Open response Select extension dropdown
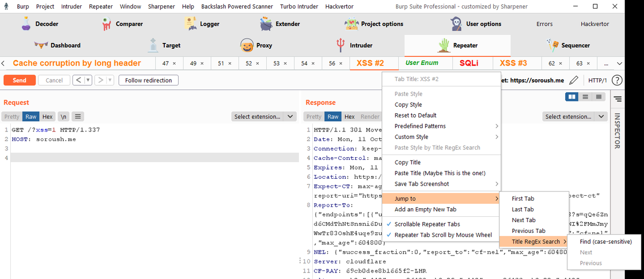Viewport: 644px width, 279px height. pyautogui.click(x=575, y=116)
